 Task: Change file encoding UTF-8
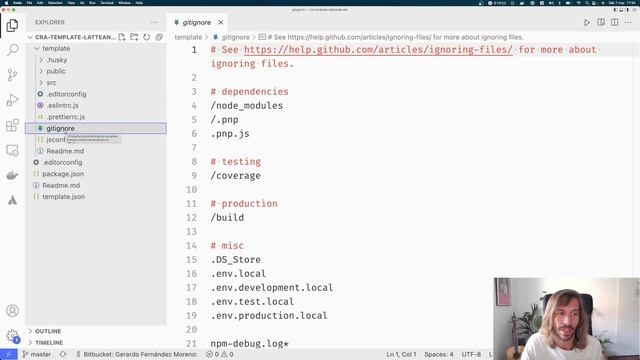click(x=471, y=354)
